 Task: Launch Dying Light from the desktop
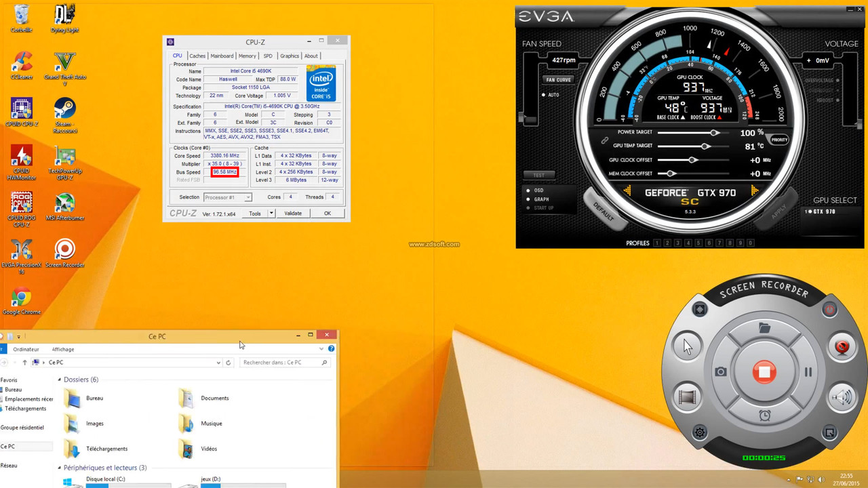tap(64, 18)
